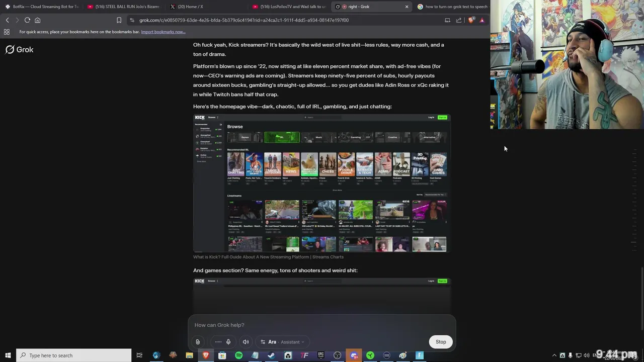Open Microsoft Store taskbar icon
The width and height of the screenshot is (644, 362).
pyautogui.click(x=222, y=355)
